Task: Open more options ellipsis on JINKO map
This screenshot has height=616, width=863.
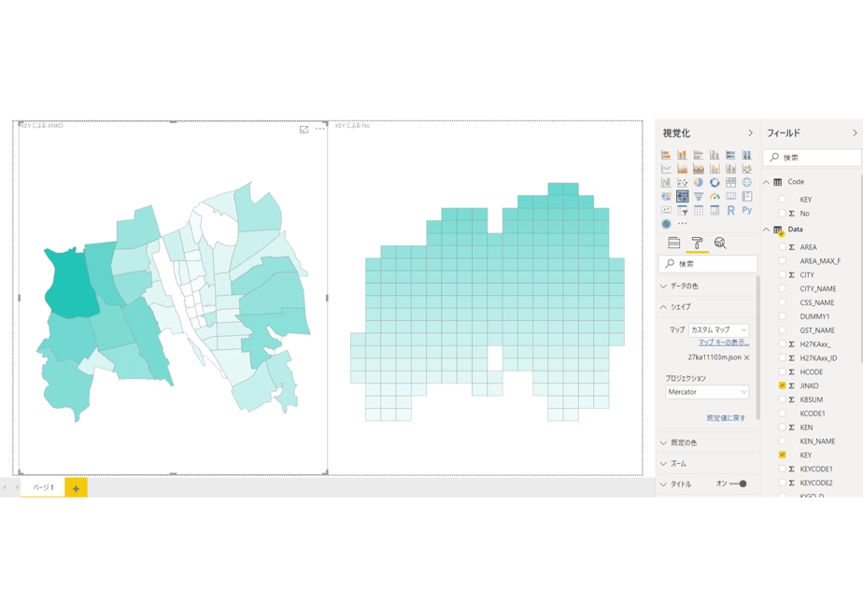Action: pyautogui.click(x=319, y=129)
